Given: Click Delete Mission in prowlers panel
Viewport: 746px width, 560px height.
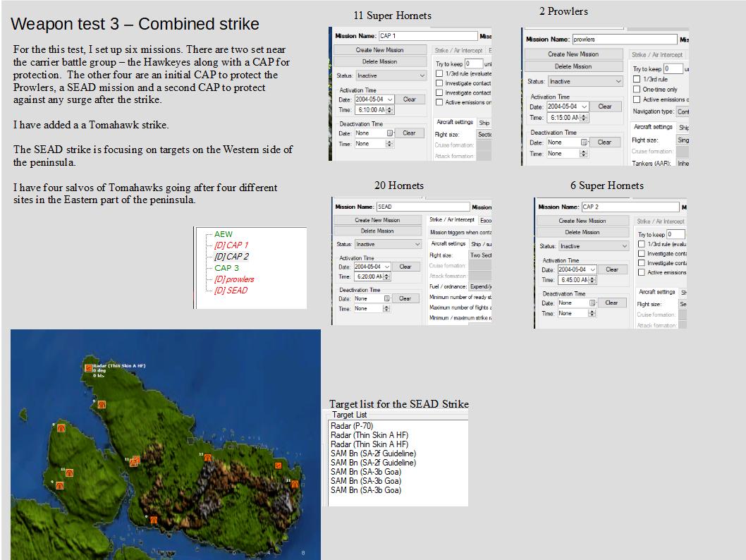Looking at the screenshot, I should tap(573, 66).
